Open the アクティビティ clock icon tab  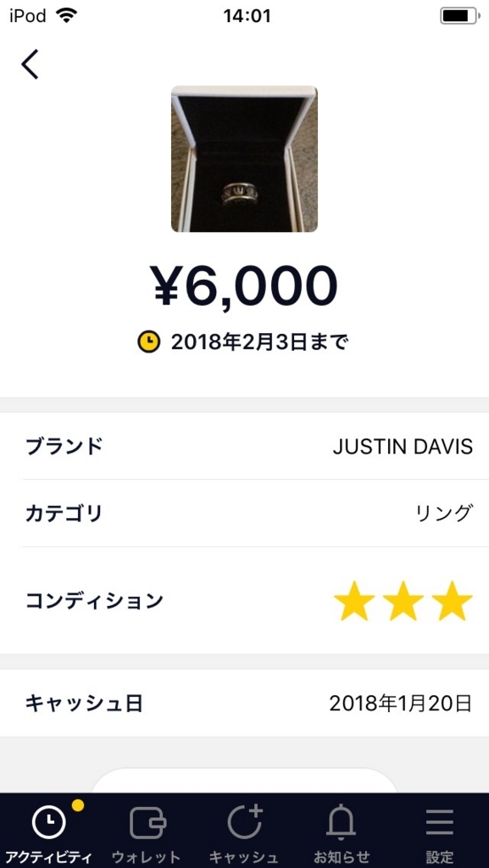pos(48,822)
